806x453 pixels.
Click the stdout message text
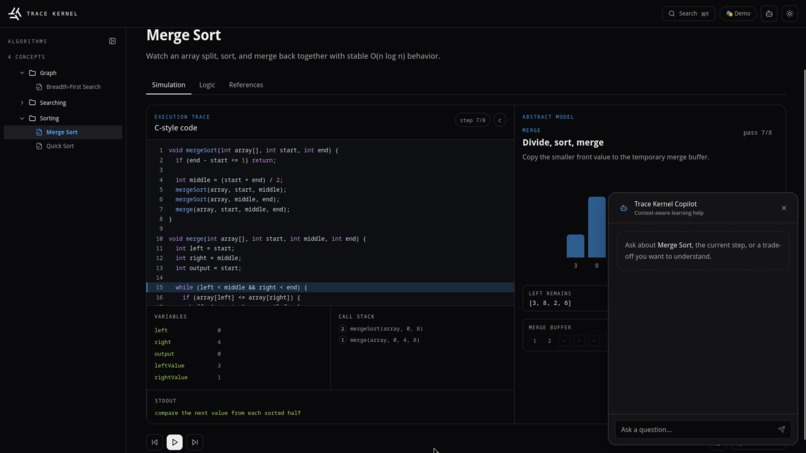228,413
